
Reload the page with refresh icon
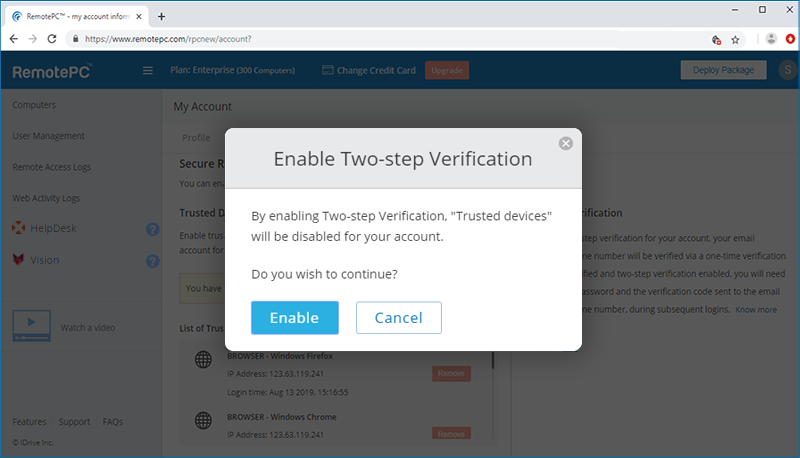(x=52, y=39)
